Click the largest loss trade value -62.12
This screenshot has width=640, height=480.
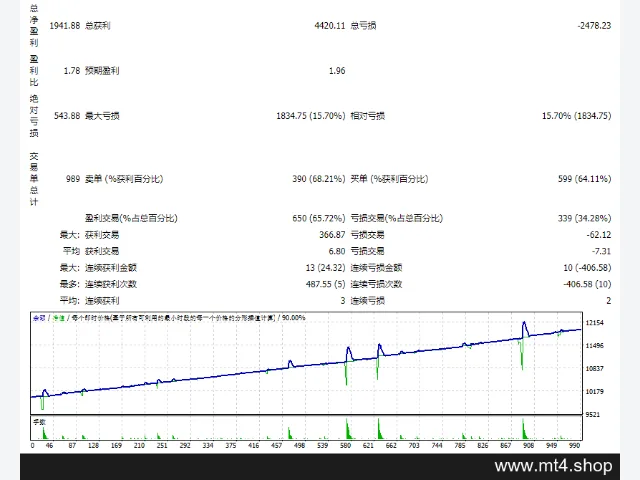click(599, 235)
